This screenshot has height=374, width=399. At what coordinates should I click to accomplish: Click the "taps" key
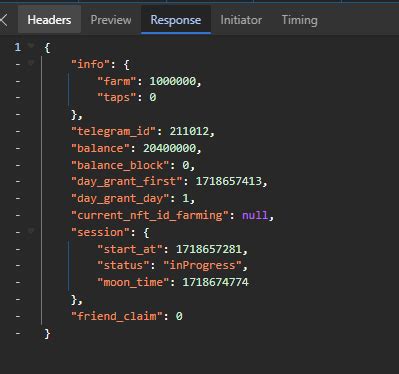click(117, 97)
